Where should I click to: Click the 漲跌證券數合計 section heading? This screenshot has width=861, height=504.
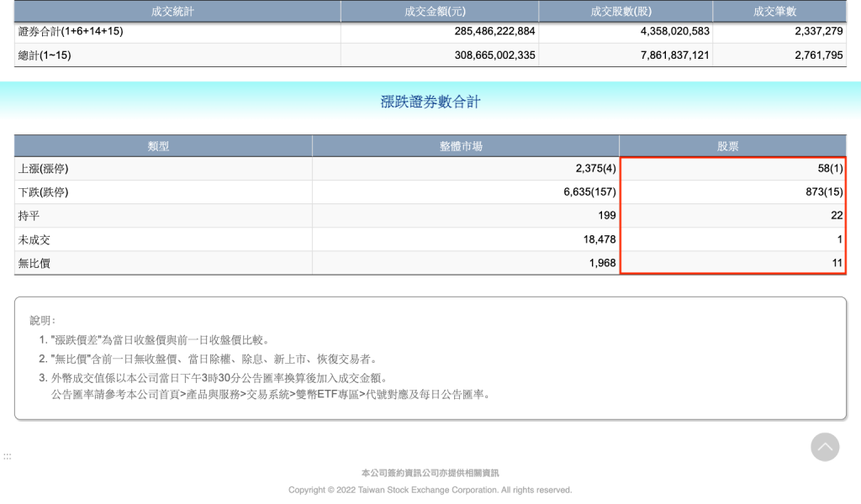pyautogui.click(x=430, y=102)
